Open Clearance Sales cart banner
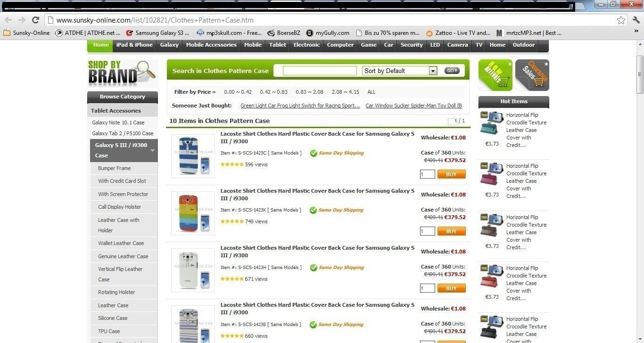 532,75
